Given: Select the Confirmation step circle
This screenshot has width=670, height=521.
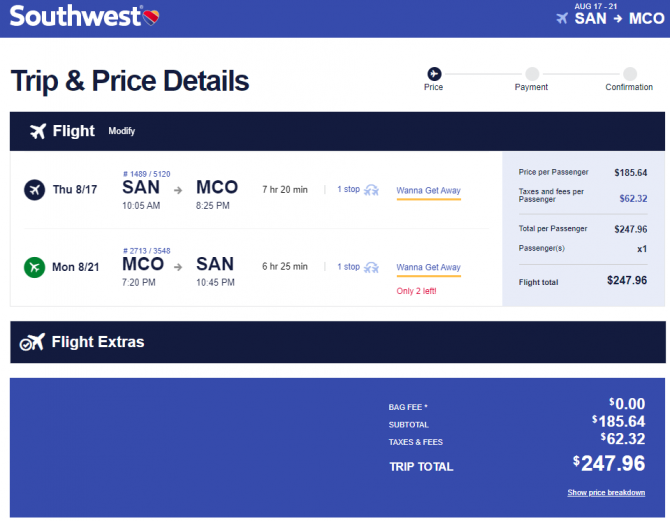Looking at the screenshot, I should [630, 74].
